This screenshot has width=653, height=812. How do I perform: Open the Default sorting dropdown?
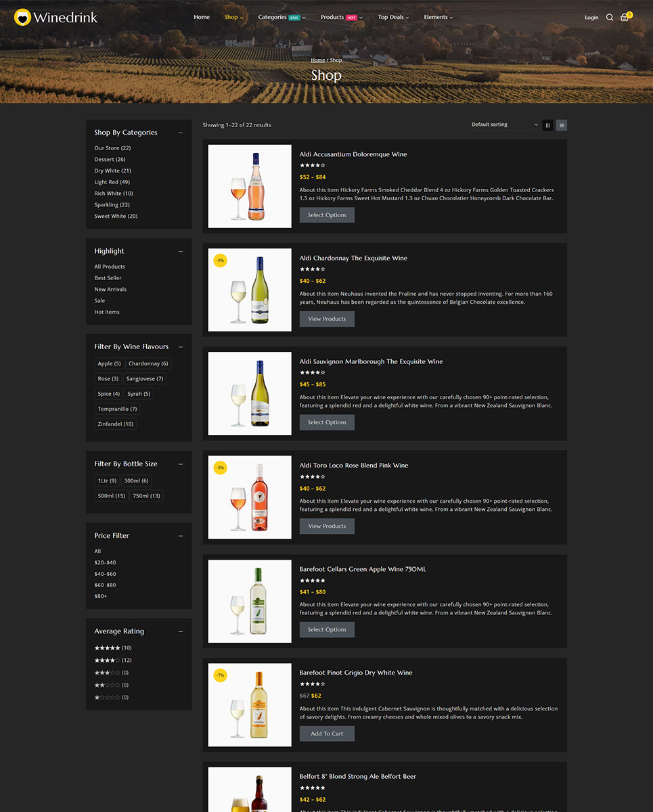click(505, 125)
